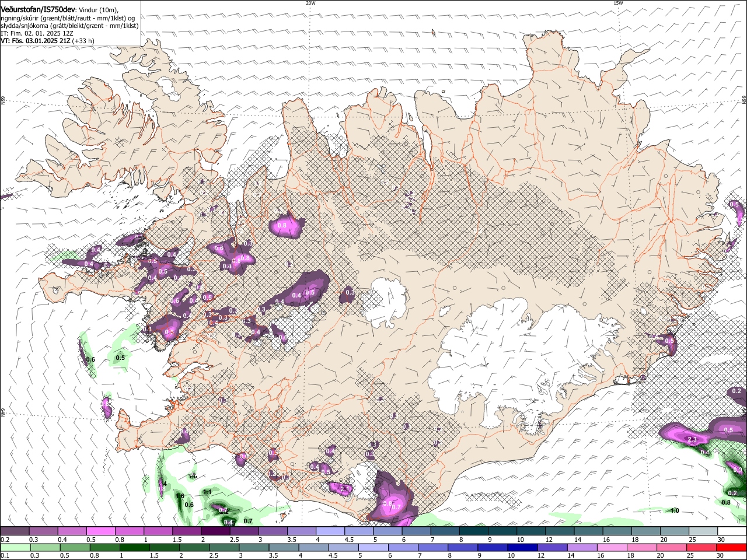This screenshot has width=747, height=560.
Task: Click the '0.1' label under lower legend row
Action: click(4, 556)
